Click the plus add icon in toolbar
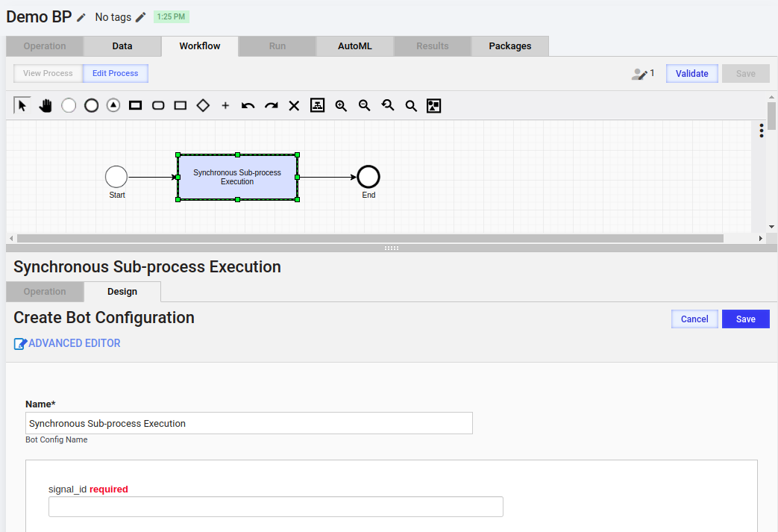This screenshot has height=532, width=778. tap(225, 105)
